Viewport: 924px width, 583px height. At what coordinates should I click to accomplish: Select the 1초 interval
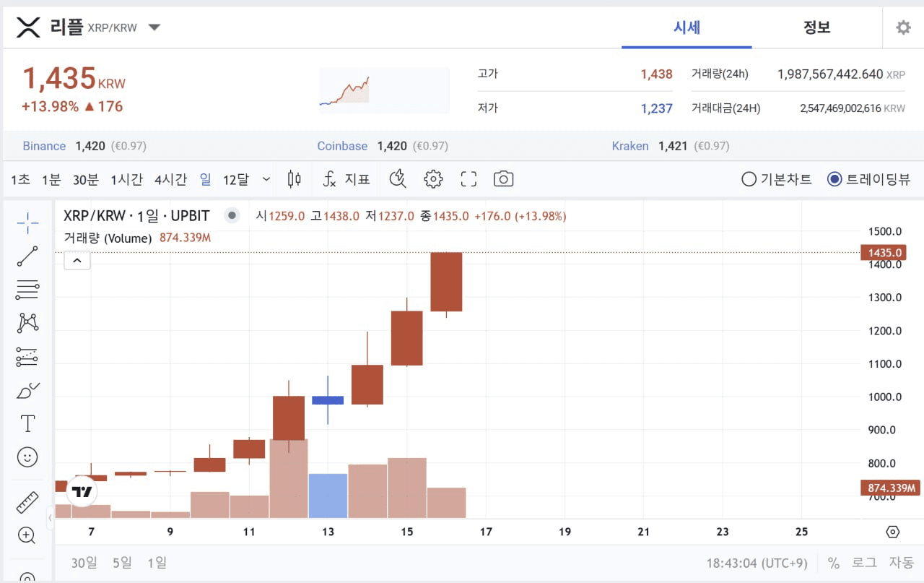click(20, 179)
